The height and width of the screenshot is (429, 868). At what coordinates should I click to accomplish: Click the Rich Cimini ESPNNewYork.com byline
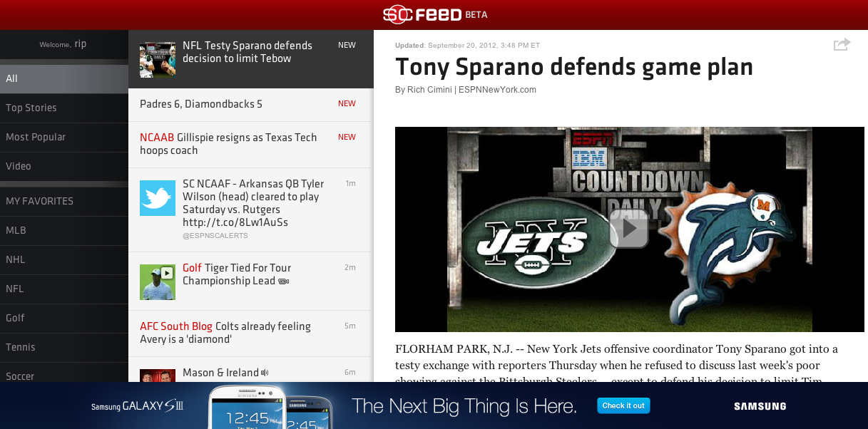pyautogui.click(x=466, y=90)
